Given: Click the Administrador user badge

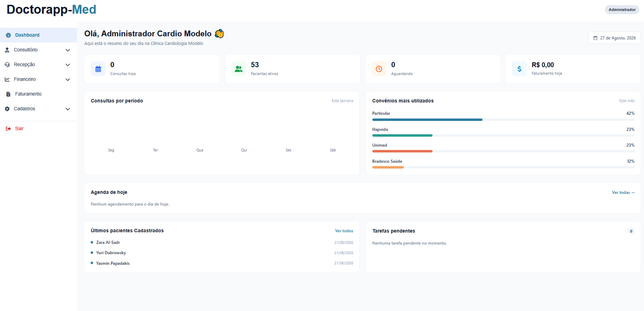Looking at the screenshot, I should pos(622,10).
